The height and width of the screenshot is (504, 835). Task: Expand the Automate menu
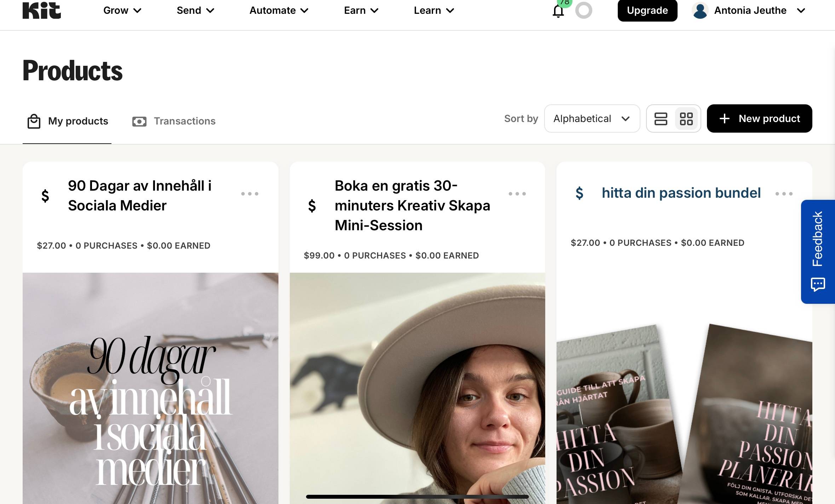279,11
